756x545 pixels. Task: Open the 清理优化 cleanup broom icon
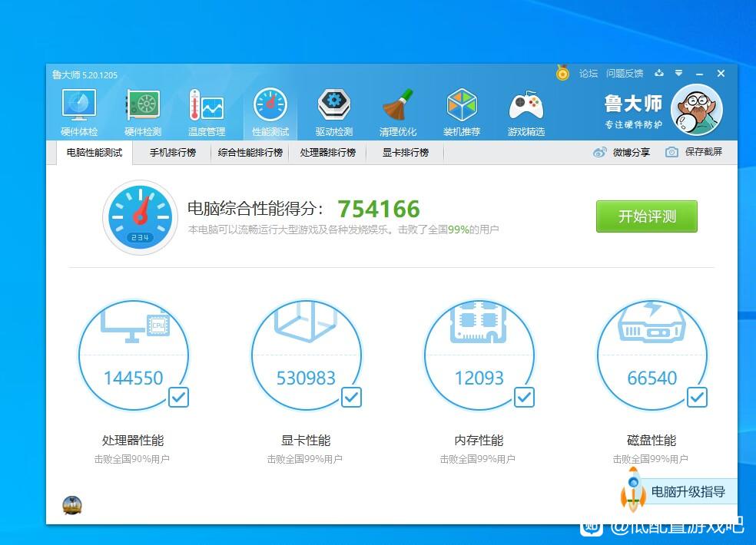click(x=398, y=105)
